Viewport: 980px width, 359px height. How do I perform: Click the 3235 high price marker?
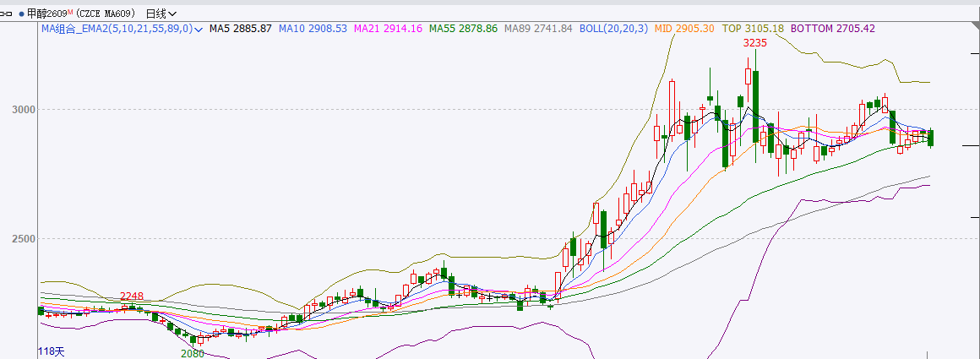click(755, 42)
